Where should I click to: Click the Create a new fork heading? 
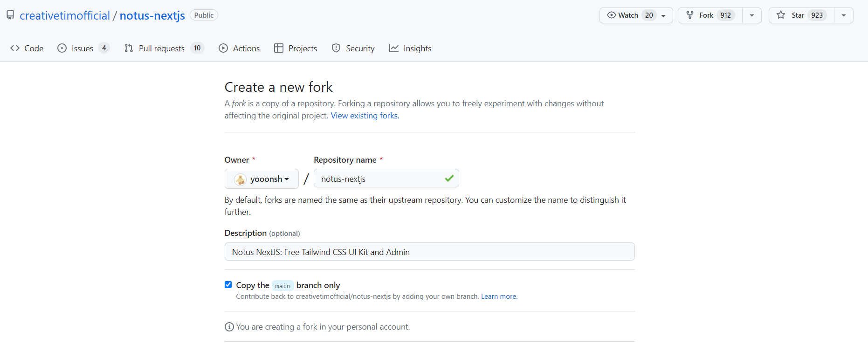pos(279,87)
